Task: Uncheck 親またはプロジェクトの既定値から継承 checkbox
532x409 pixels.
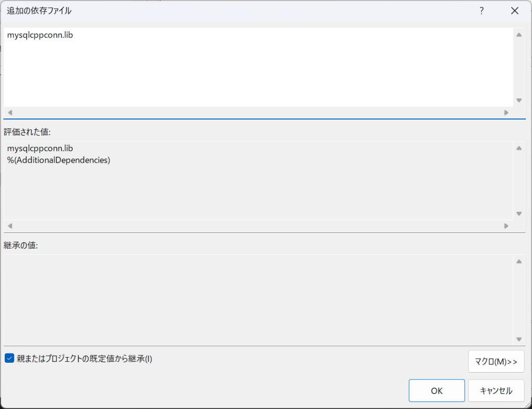Action: tap(9, 358)
